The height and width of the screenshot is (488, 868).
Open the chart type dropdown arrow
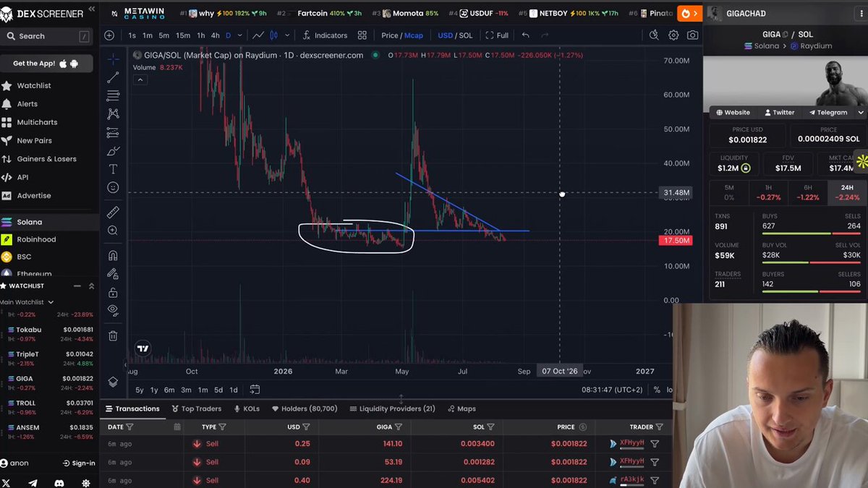(x=287, y=35)
